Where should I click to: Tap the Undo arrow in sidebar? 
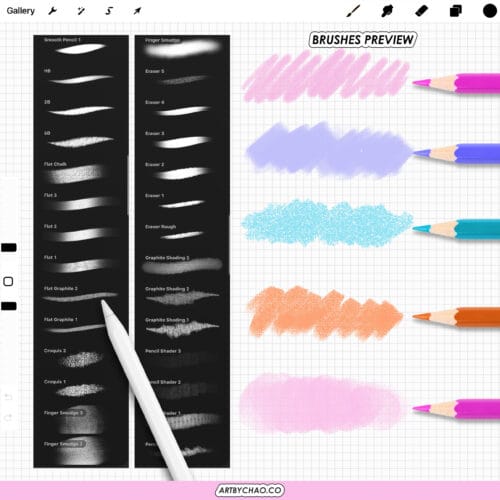[x=8, y=397]
